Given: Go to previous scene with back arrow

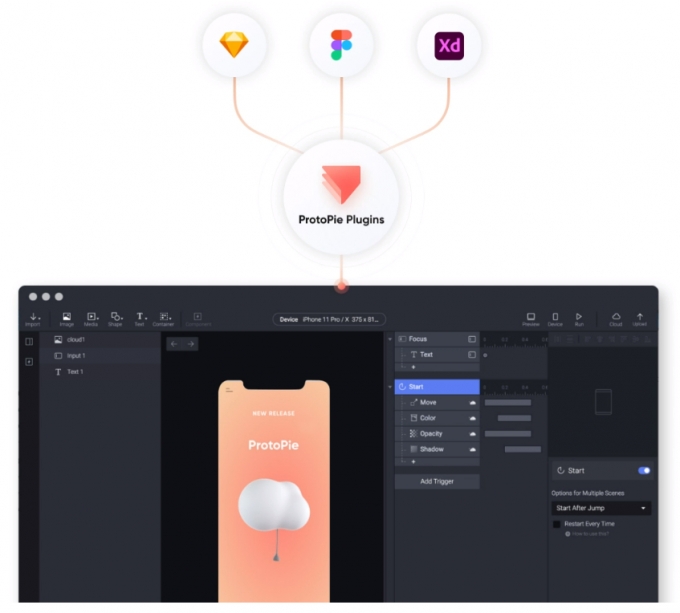Looking at the screenshot, I should [174, 344].
